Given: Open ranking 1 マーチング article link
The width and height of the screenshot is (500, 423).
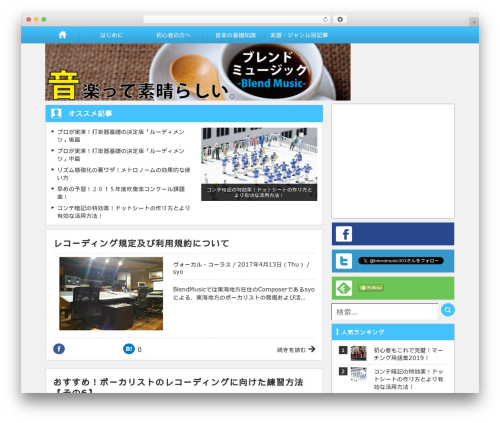Looking at the screenshot, I should [x=409, y=354].
